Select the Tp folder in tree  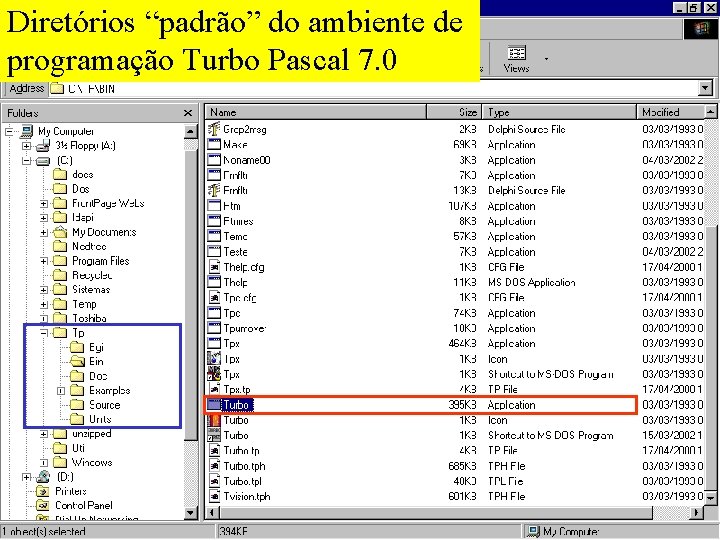point(78,333)
